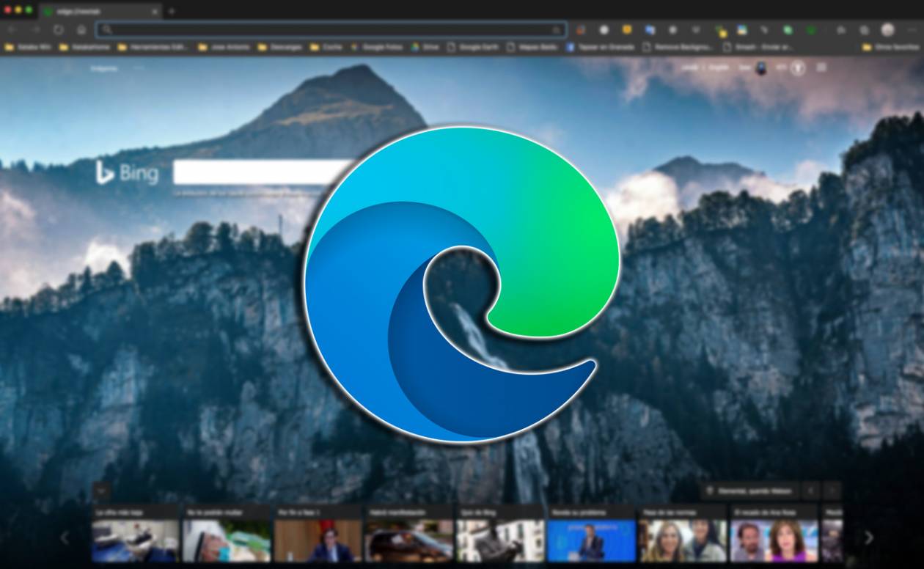The width and height of the screenshot is (924, 569).
Task: Open the home page via the house icon
Action: [x=81, y=30]
